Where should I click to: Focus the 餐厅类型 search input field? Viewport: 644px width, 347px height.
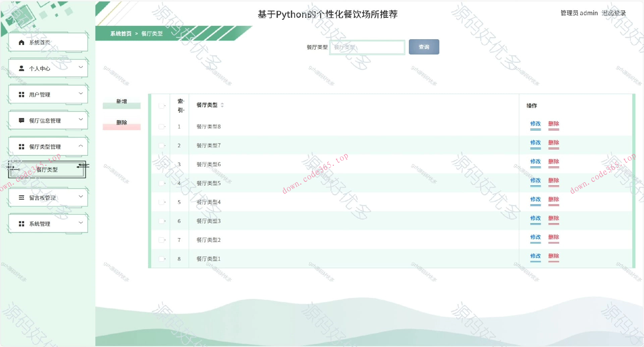point(367,47)
